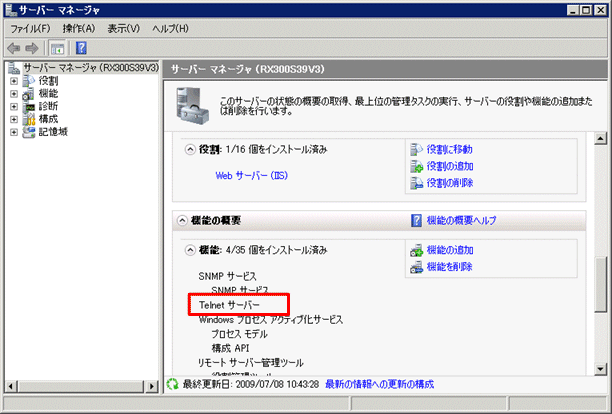Click the 機能 tree node icon
The height and width of the screenshot is (414, 612).
28,94
